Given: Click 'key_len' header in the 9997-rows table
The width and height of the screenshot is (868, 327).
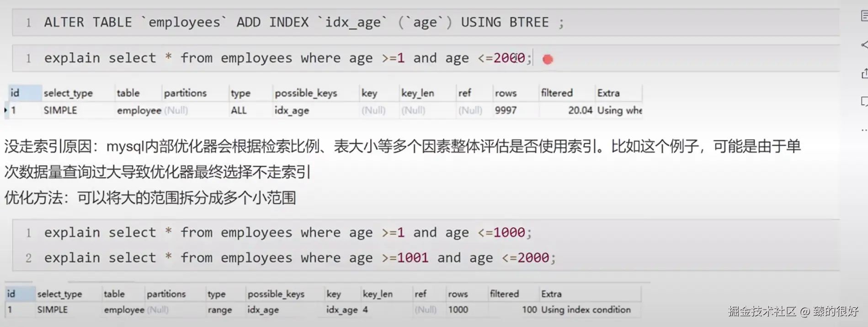Looking at the screenshot, I should [x=418, y=93].
